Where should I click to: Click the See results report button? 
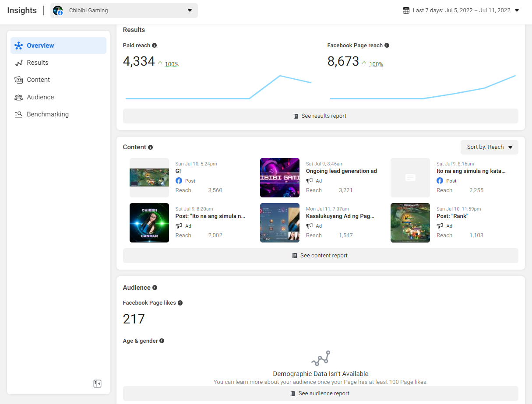click(321, 116)
